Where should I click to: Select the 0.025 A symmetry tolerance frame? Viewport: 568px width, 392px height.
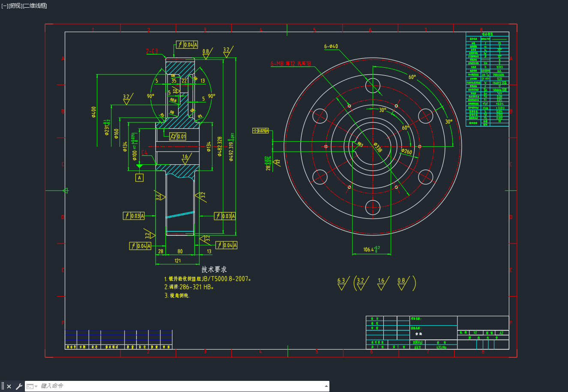[x=260, y=131]
